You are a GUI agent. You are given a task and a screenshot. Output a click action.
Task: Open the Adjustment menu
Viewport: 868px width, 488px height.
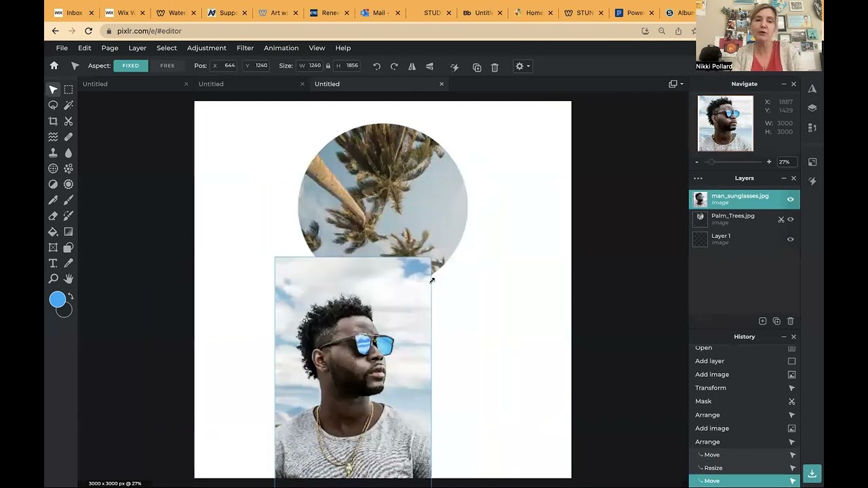point(207,48)
